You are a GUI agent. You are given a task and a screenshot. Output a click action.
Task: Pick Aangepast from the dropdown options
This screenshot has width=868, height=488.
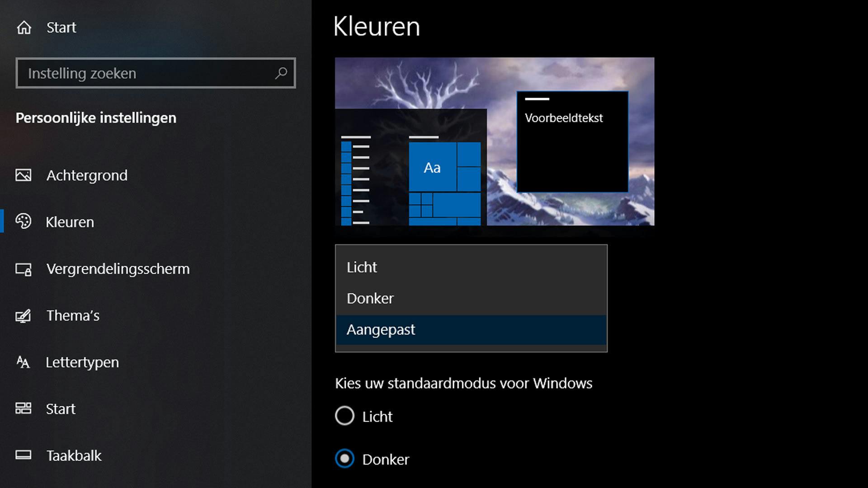click(380, 329)
